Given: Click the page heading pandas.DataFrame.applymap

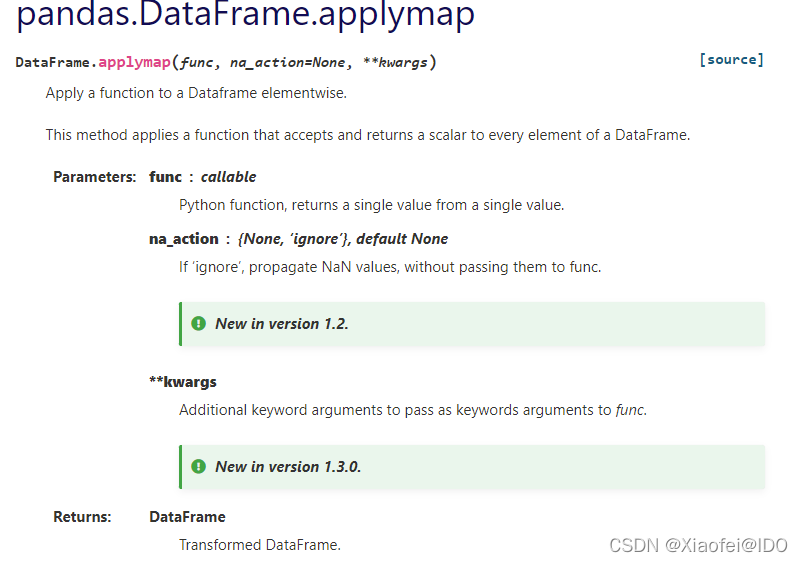Looking at the screenshot, I should [246, 14].
